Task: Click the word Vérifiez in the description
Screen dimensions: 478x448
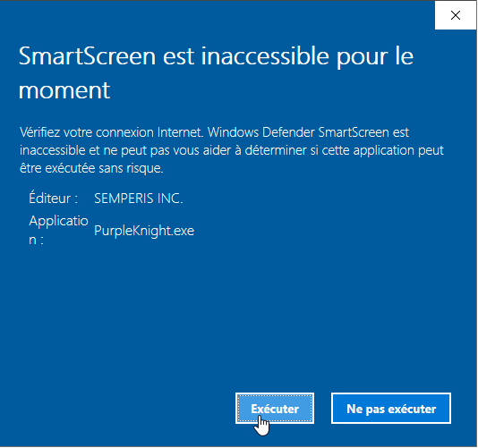Action: pos(39,132)
